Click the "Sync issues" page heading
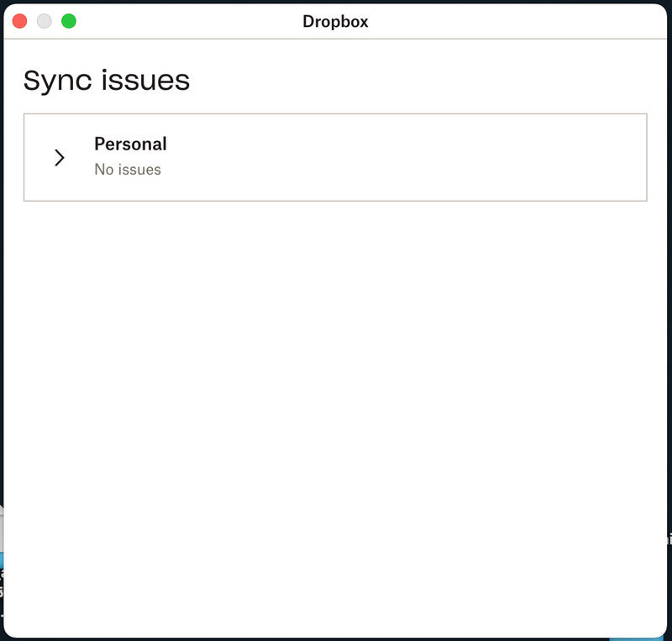Image resolution: width=672 pixels, height=641 pixels. tap(107, 80)
